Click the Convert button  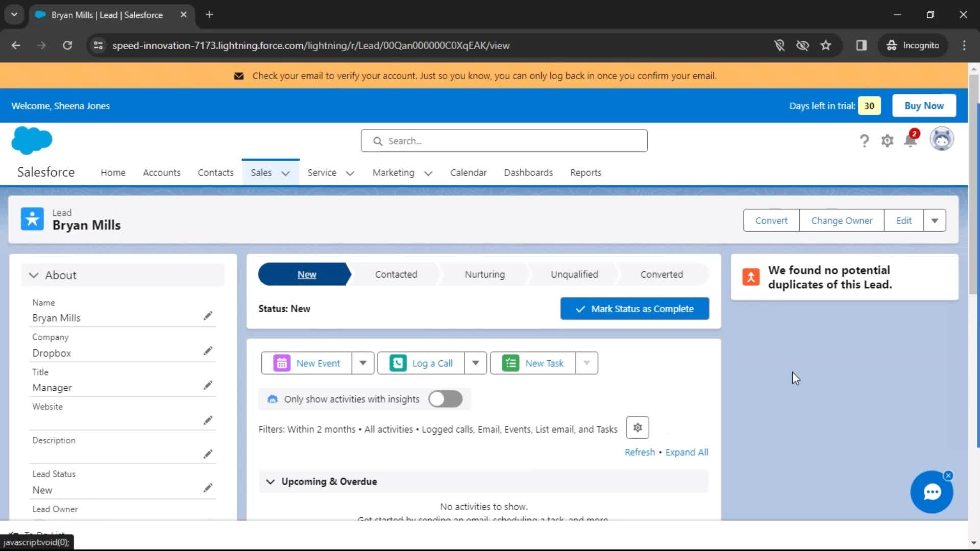(x=771, y=220)
